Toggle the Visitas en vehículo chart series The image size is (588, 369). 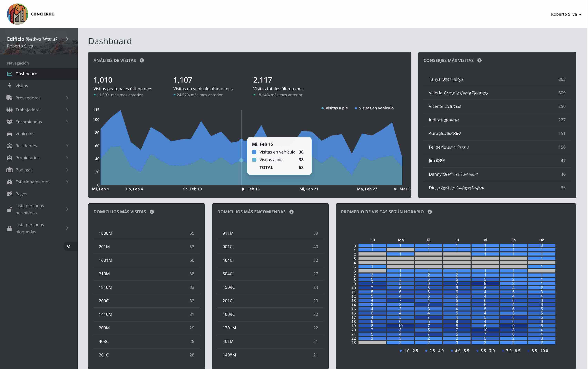coord(374,108)
